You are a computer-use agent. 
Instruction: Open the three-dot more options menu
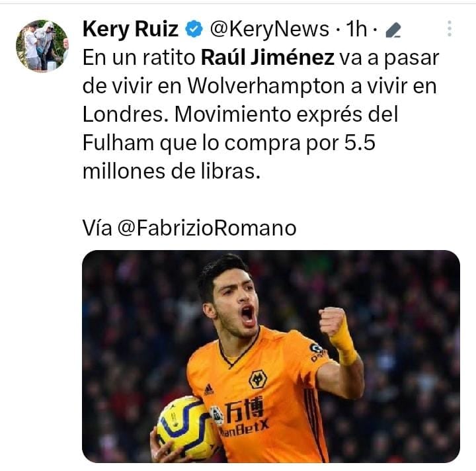450,28
